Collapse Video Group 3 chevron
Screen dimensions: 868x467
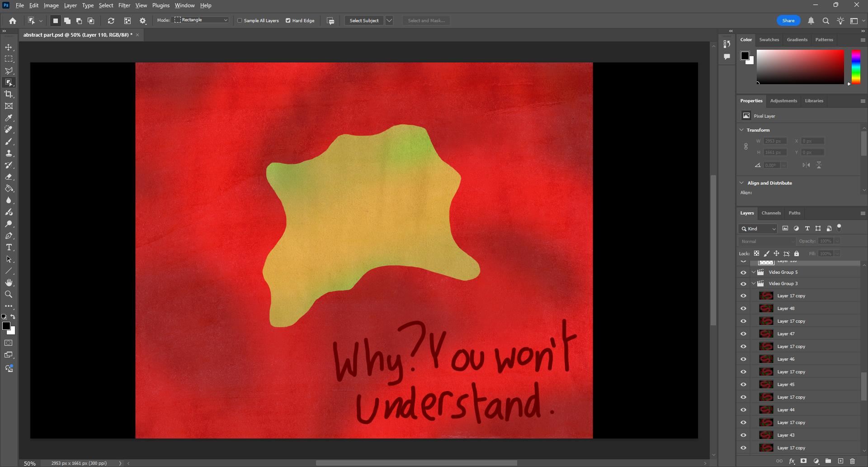[x=754, y=284]
